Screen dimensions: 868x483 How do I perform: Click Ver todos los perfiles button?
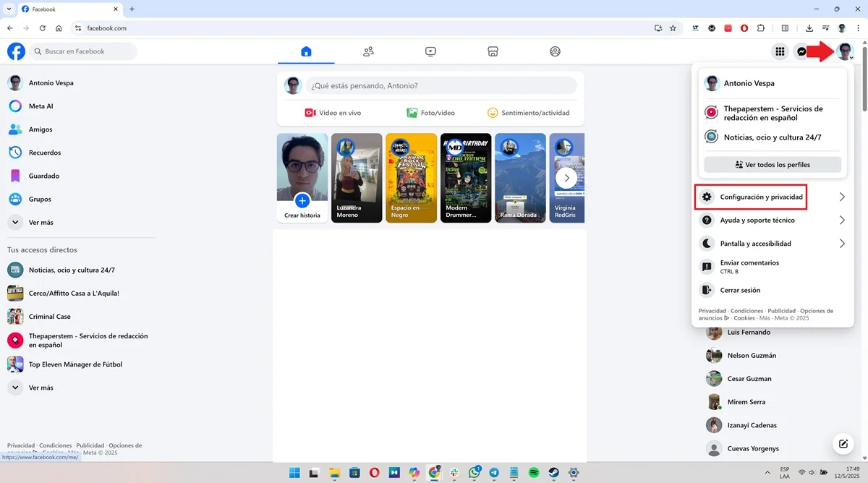(x=773, y=165)
